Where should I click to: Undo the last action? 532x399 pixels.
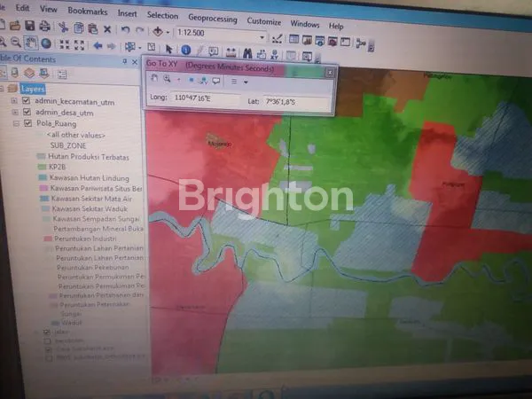pyautogui.click(x=125, y=30)
